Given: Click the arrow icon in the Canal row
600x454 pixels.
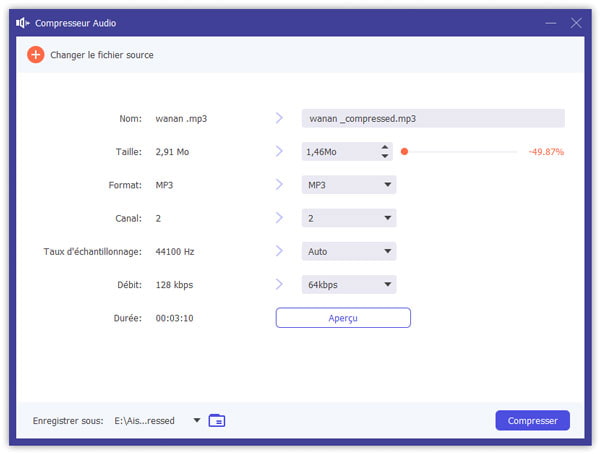Looking at the screenshot, I should point(280,218).
